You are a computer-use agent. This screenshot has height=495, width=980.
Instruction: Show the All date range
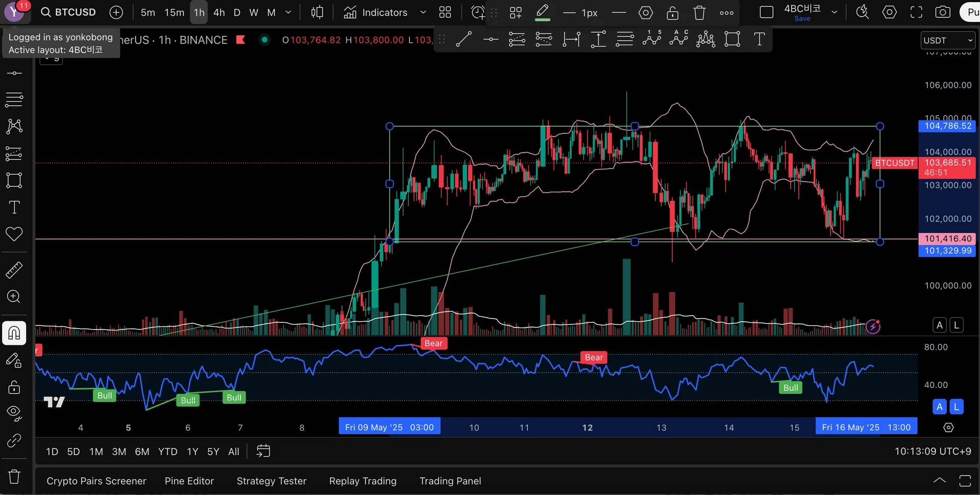[x=234, y=452]
